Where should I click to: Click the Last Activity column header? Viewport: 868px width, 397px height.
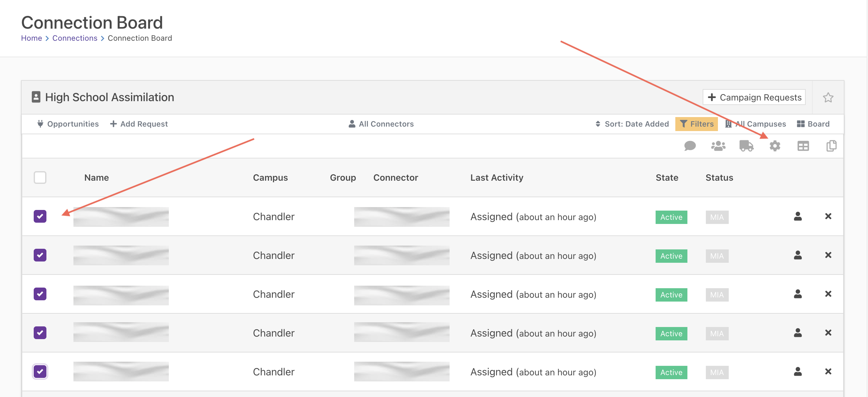coord(497,178)
